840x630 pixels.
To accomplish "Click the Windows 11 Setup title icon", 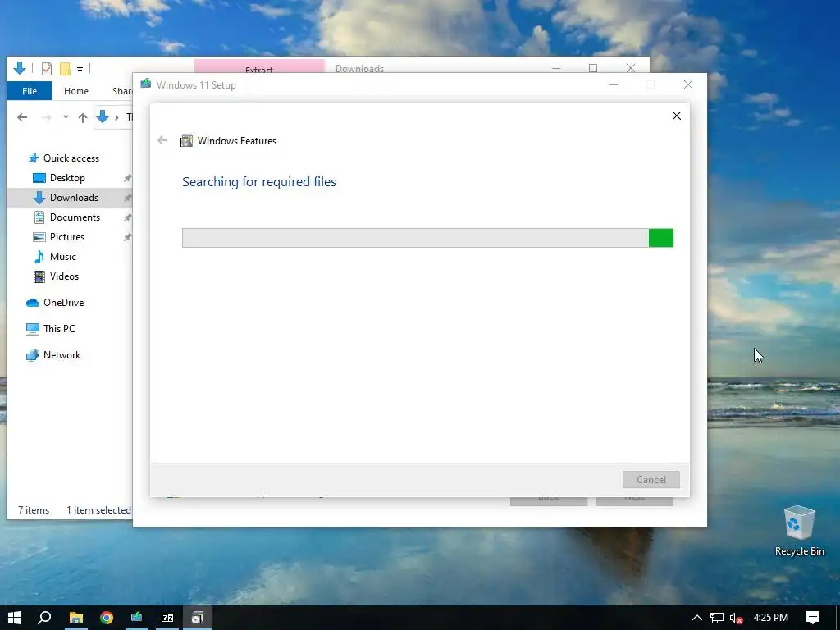I will click(x=145, y=84).
